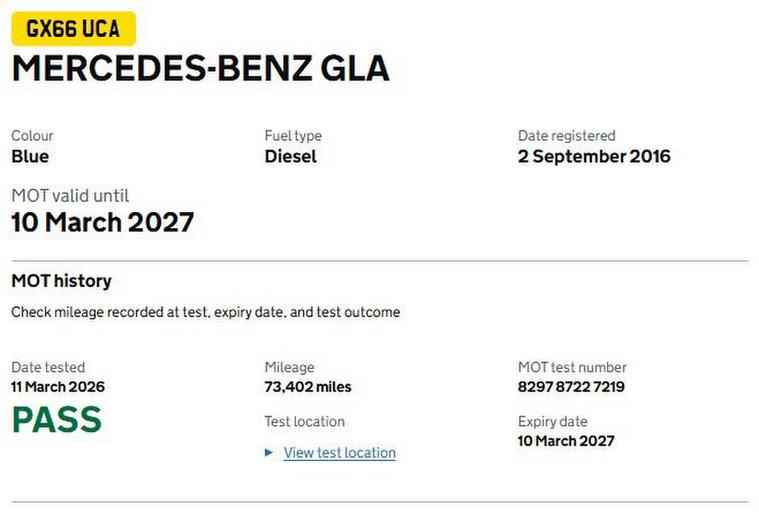Click the large 10 March 2027 validity date

point(102,222)
